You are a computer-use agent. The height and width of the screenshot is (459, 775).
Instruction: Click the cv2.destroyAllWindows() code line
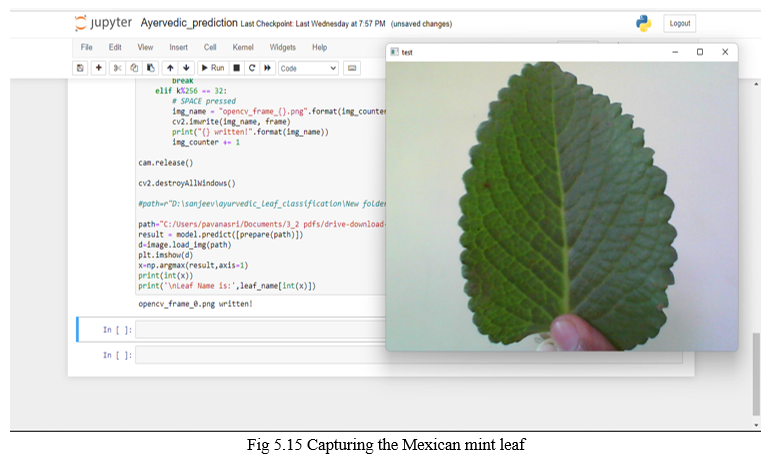[x=187, y=183]
